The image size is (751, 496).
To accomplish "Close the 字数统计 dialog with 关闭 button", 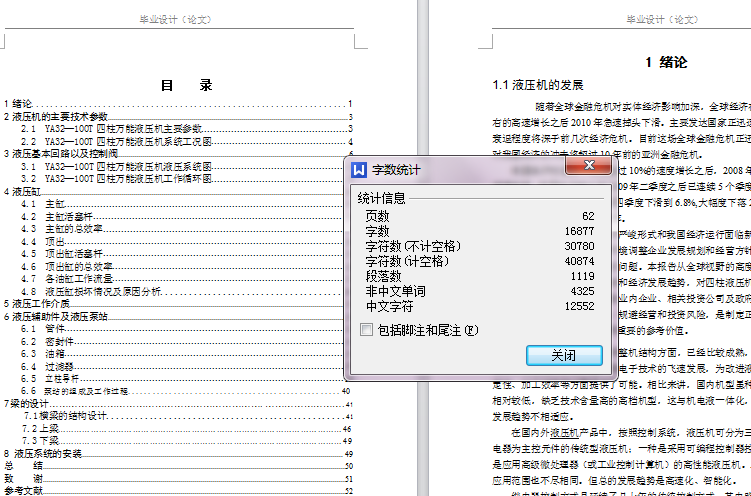I will click(x=564, y=355).
